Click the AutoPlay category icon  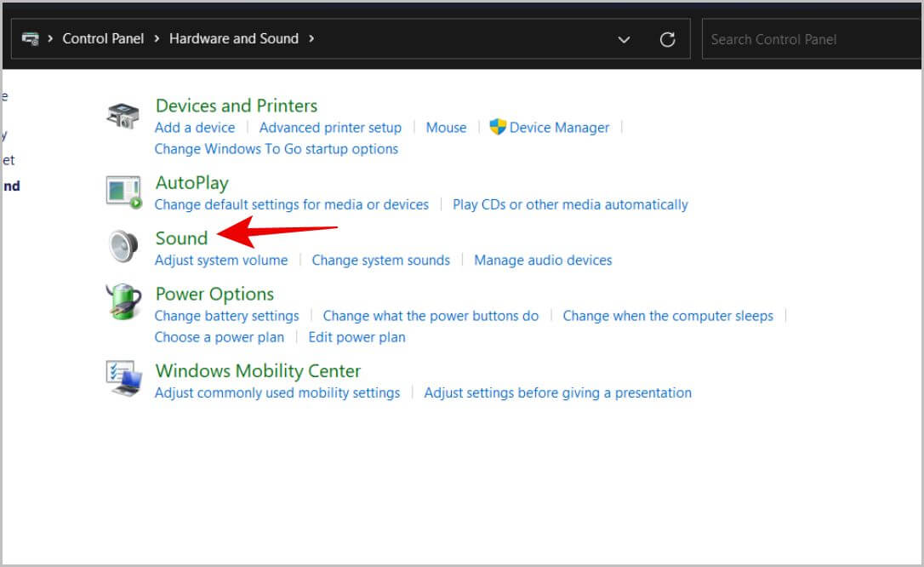tap(123, 192)
